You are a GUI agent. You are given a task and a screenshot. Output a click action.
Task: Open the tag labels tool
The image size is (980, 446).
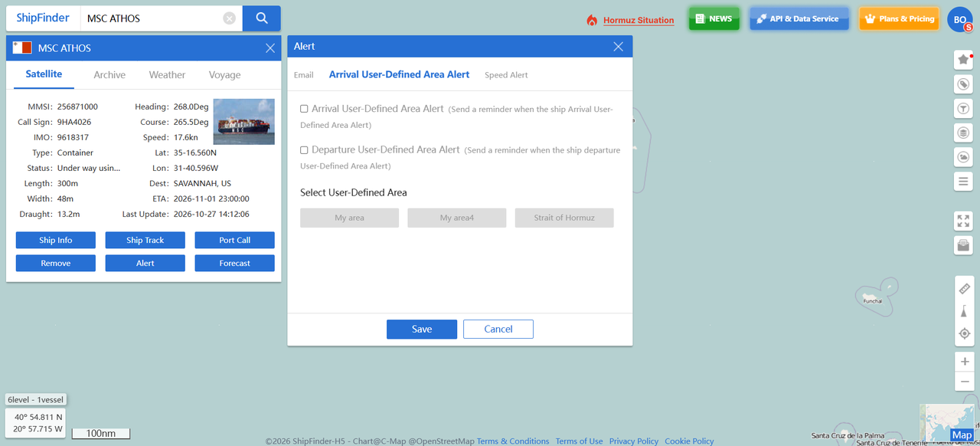(x=963, y=84)
